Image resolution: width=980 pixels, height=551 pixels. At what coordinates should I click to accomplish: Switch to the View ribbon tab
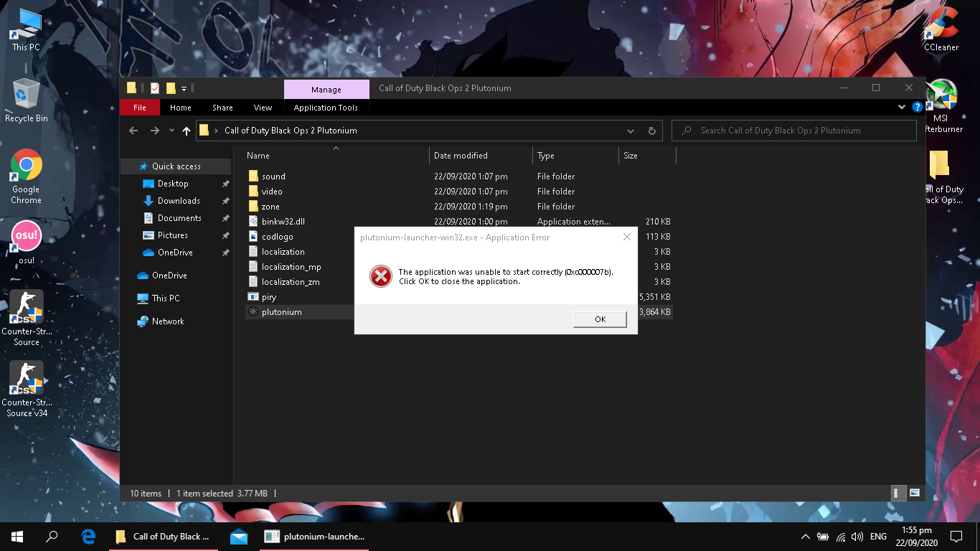(263, 108)
